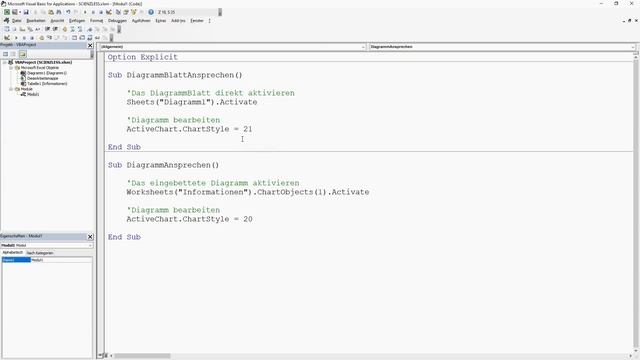Click the Outdent icon in the Edit toolbar

point(55,29)
